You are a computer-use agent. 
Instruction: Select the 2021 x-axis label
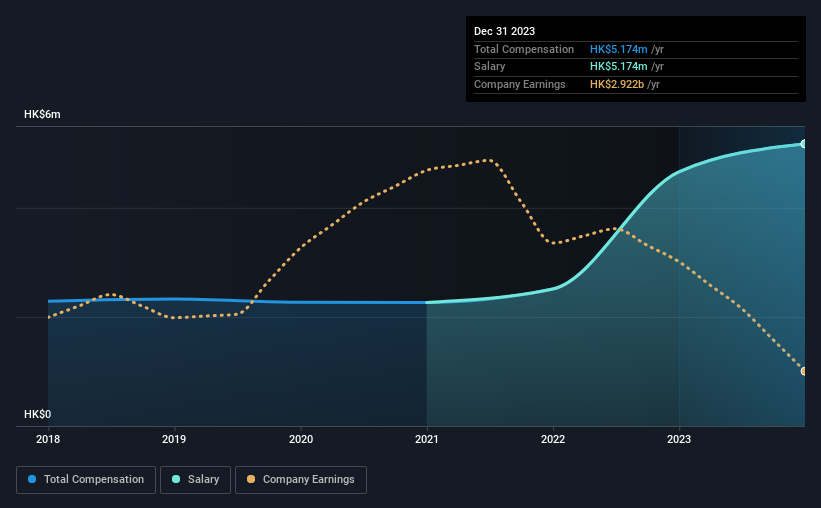(427, 439)
